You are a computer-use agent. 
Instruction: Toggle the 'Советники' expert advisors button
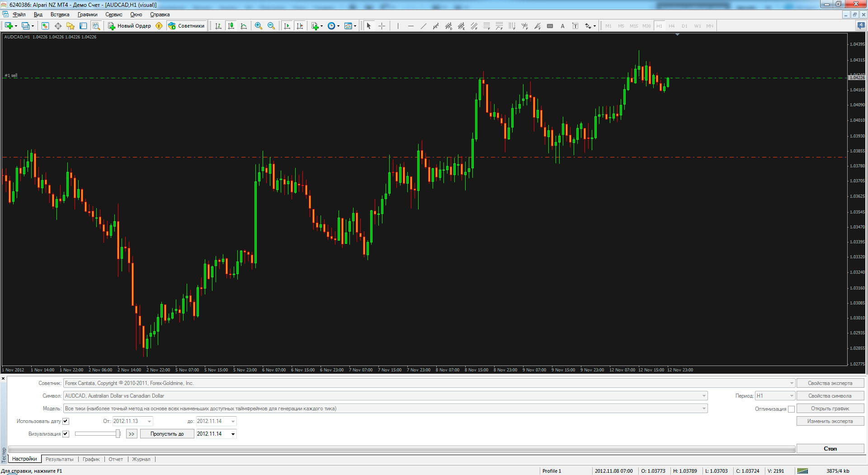[x=186, y=26]
